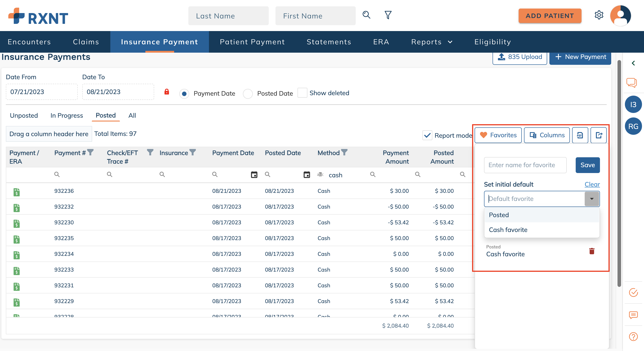644x351 pixels.
Task: Check the Show deleted checkbox
Action: 302,93
